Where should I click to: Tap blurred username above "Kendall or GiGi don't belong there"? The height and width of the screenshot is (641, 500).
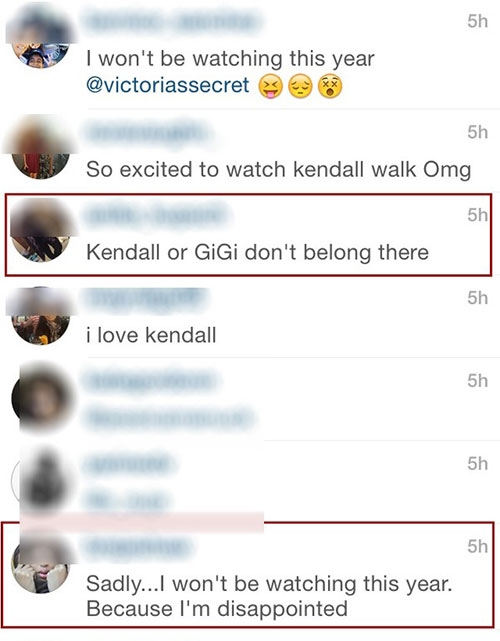point(157,215)
